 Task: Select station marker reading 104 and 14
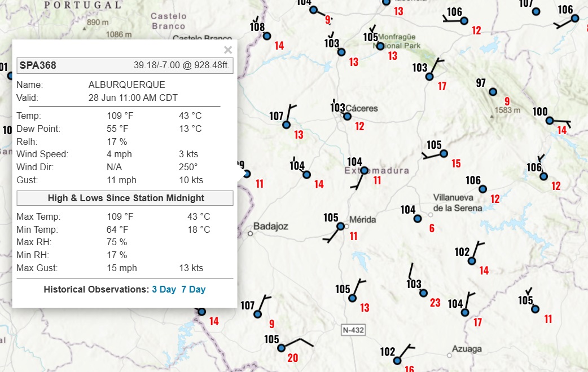pyautogui.click(x=306, y=175)
